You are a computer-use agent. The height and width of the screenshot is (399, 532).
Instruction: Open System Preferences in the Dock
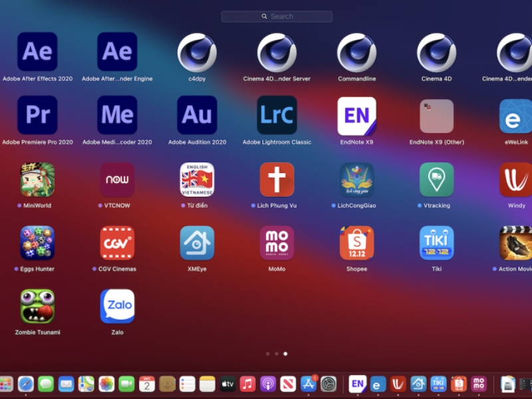(x=329, y=384)
